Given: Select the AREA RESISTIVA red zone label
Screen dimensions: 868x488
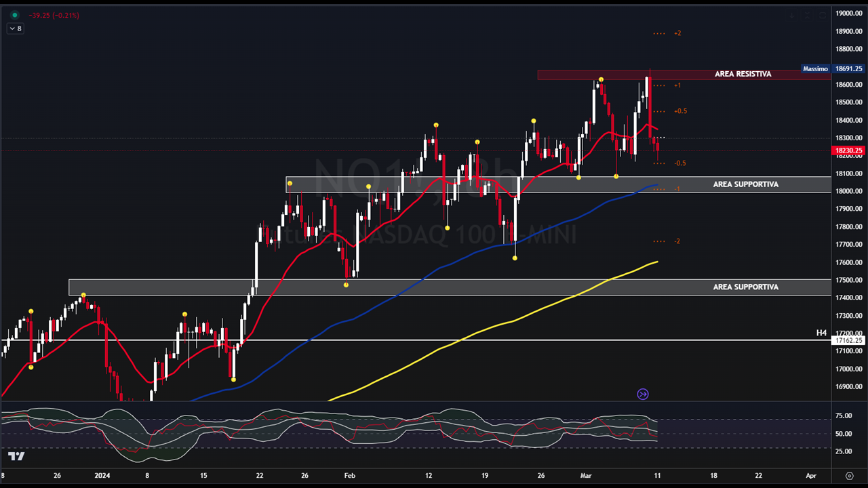Looking at the screenshot, I should (x=743, y=74).
